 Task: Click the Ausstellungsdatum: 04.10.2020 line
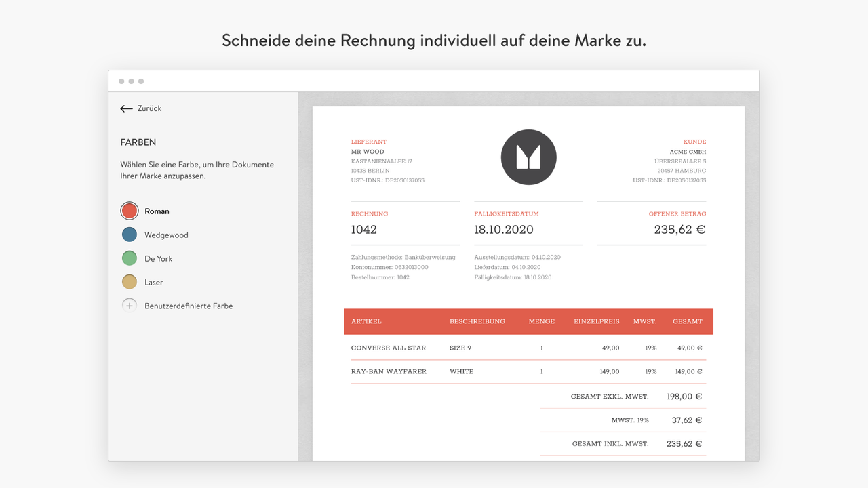pyautogui.click(x=517, y=258)
